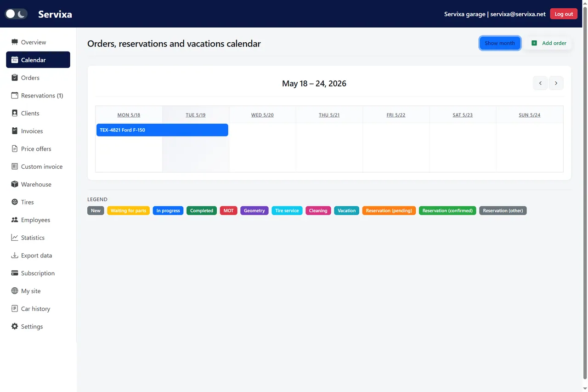Click the Show month button
Viewport: 588px width, 392px height.
(x=500, y=43)
